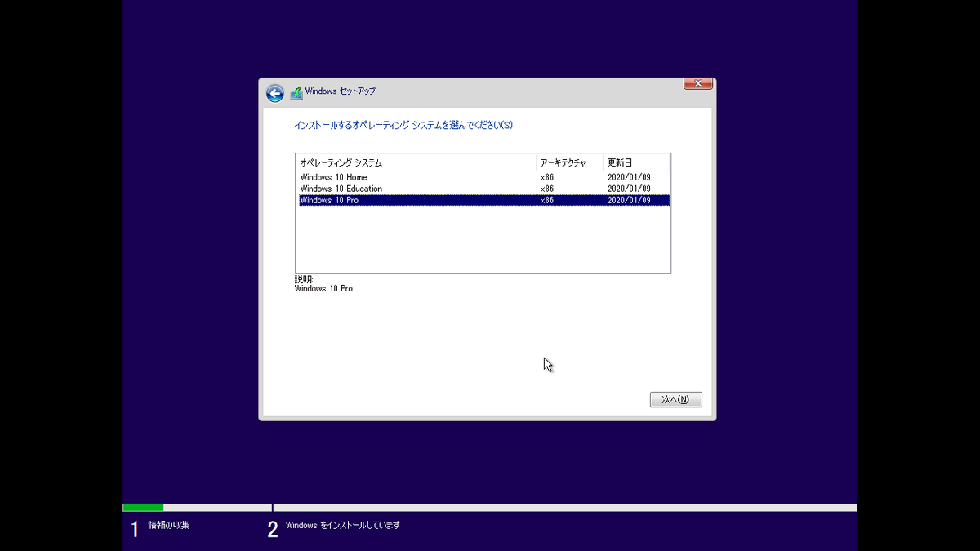The image size is (980, 551).
Task: Click the 次へ(N) button
Action: point(675,400)
